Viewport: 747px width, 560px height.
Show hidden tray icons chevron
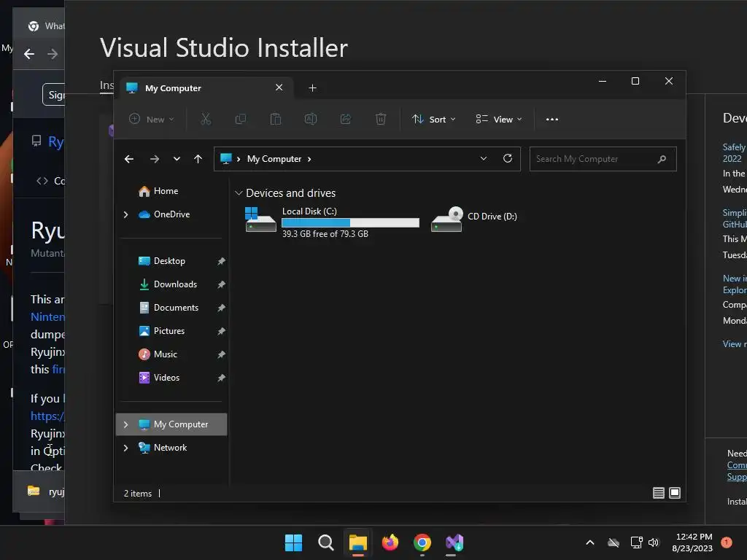point(589,542)
